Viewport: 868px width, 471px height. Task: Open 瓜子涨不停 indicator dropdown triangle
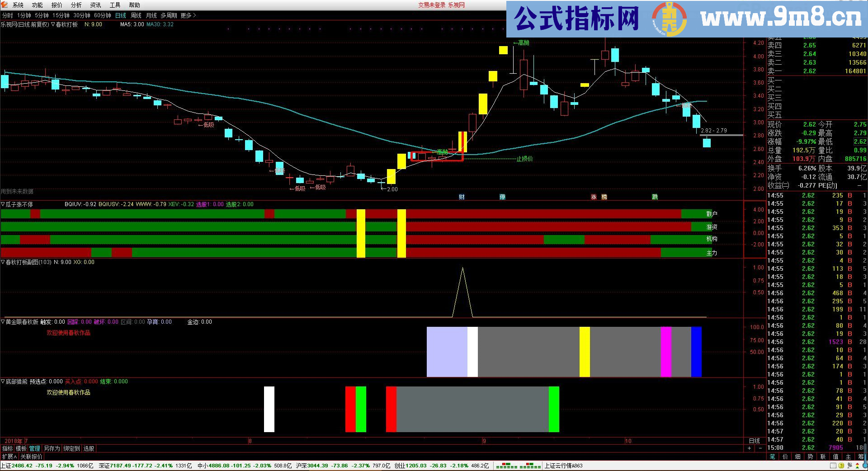click(x=3, y=204)
